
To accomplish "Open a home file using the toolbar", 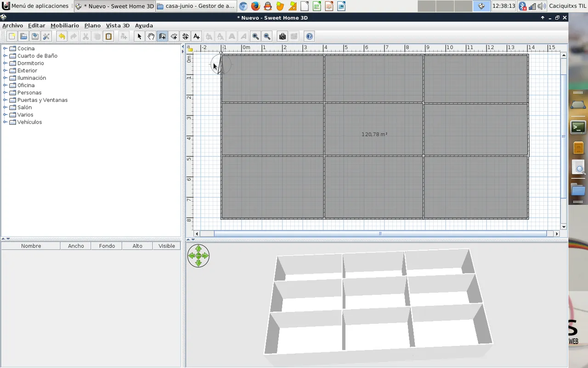I will click(x=23, y=36).
